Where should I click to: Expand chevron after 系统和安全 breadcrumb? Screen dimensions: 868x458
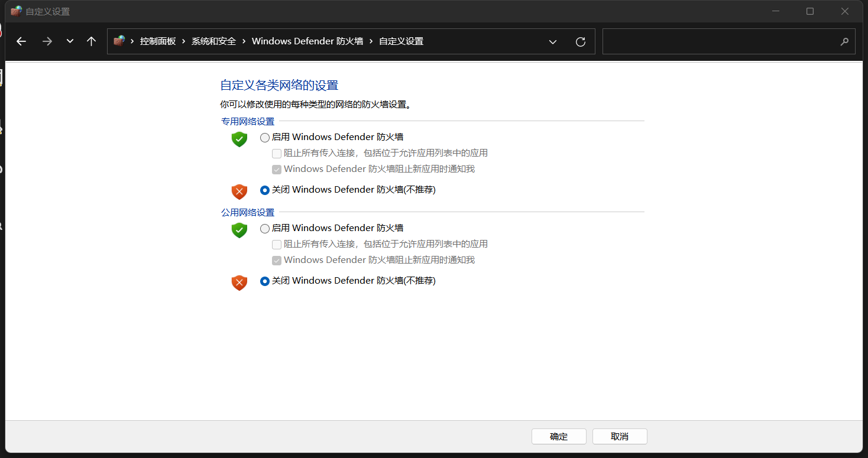click(x=244, y=41)
